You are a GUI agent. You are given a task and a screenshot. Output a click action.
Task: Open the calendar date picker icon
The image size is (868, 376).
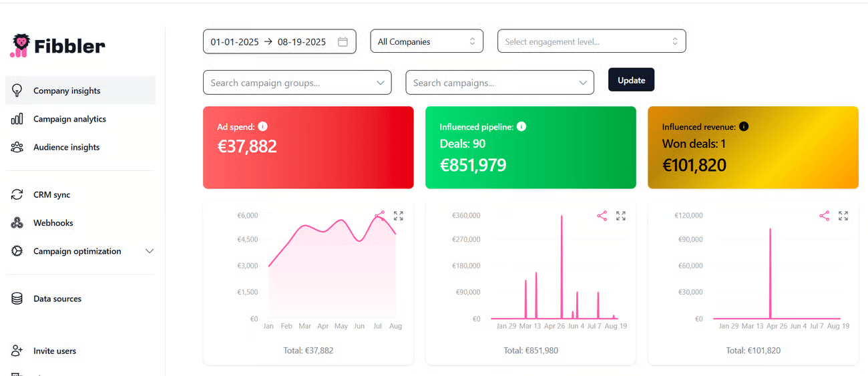coord(343,41)
